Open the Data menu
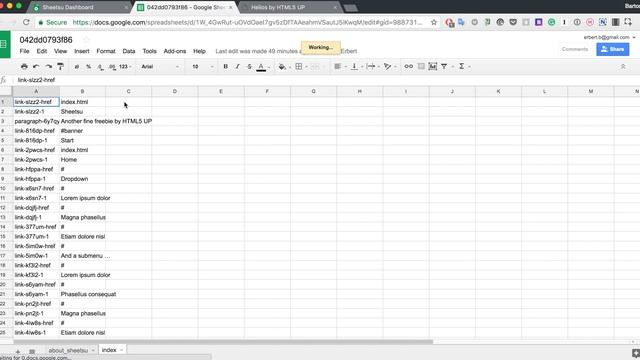640x360 pixels. (129, 51)
